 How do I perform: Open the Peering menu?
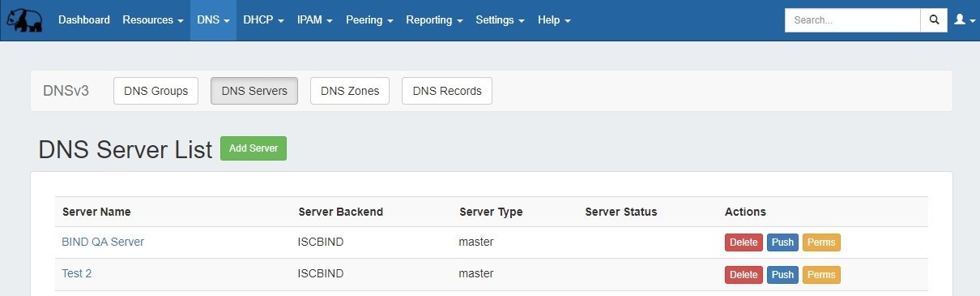point(369,20)
